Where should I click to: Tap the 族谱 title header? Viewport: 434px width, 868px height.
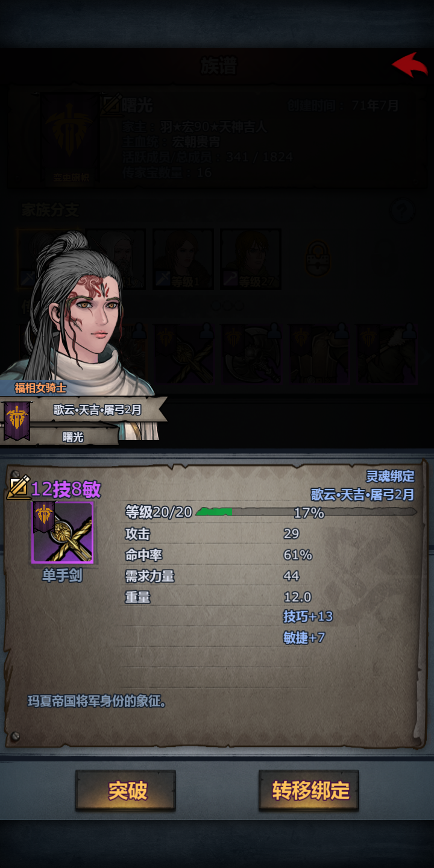pyautogui.click(x=218, y=66)
